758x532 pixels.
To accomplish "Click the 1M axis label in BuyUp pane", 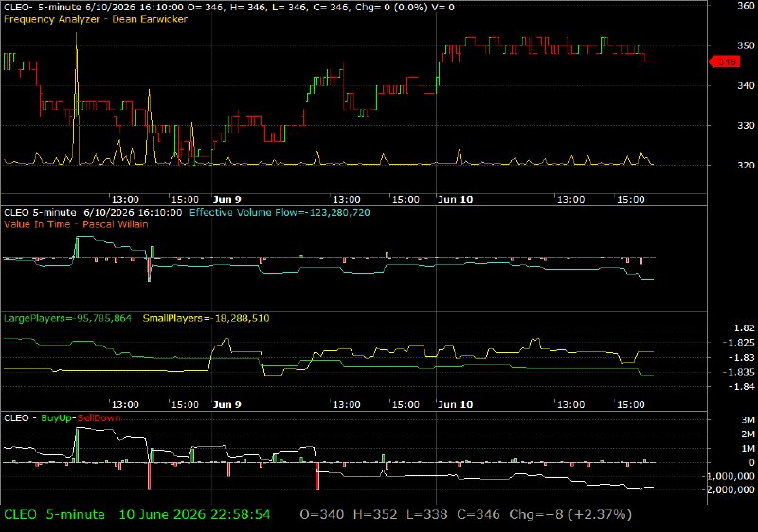I will [x=749, y=449].
